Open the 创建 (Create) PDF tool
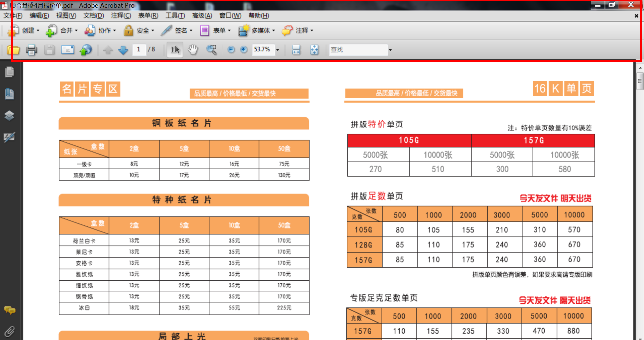This screenshot has height=340, width=644. [23, 31]
